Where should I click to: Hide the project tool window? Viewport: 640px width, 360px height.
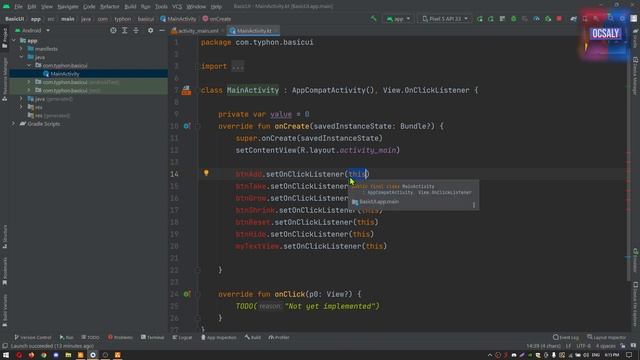tap(162, 31)
